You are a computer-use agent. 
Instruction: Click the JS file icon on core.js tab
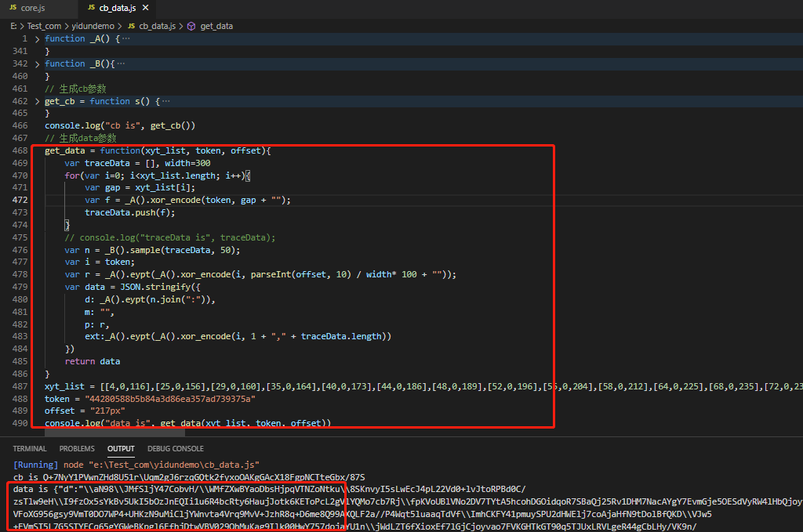coord(13,8)
